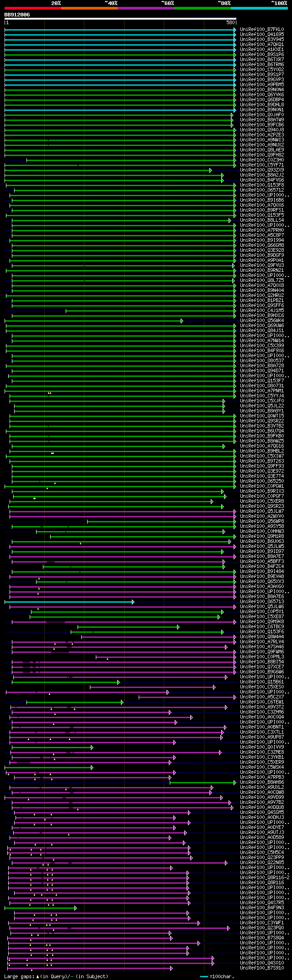Click the short cyan alignment bar for UniRef100_O65713
292x980 pixels.
(x=69, y=602)
